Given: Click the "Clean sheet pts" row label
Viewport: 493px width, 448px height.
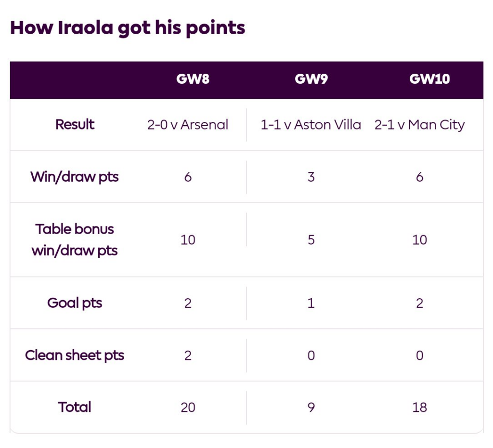Looking at the screenshot, I should [75, 356].
